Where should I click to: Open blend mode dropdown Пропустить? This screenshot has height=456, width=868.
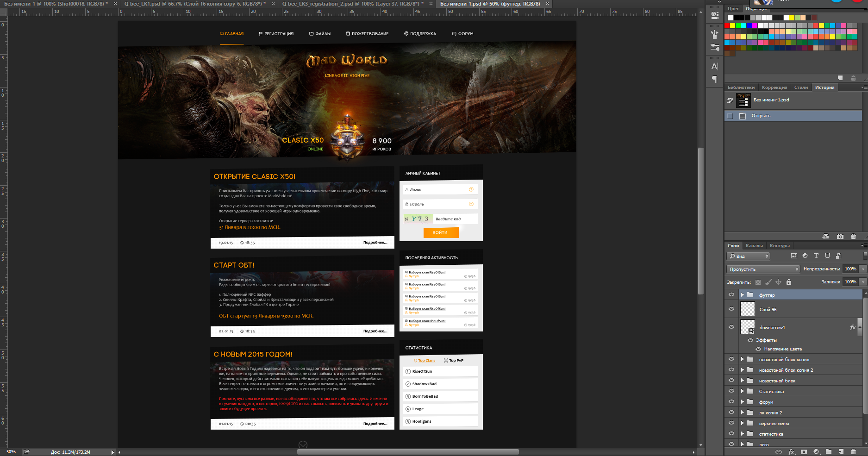[x=763, y=269]
